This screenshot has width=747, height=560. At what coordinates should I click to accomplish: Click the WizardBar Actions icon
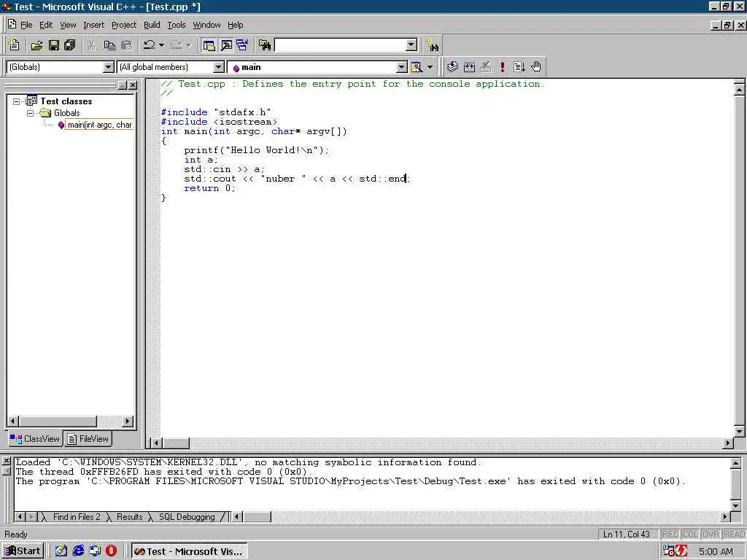coord(417,67)
